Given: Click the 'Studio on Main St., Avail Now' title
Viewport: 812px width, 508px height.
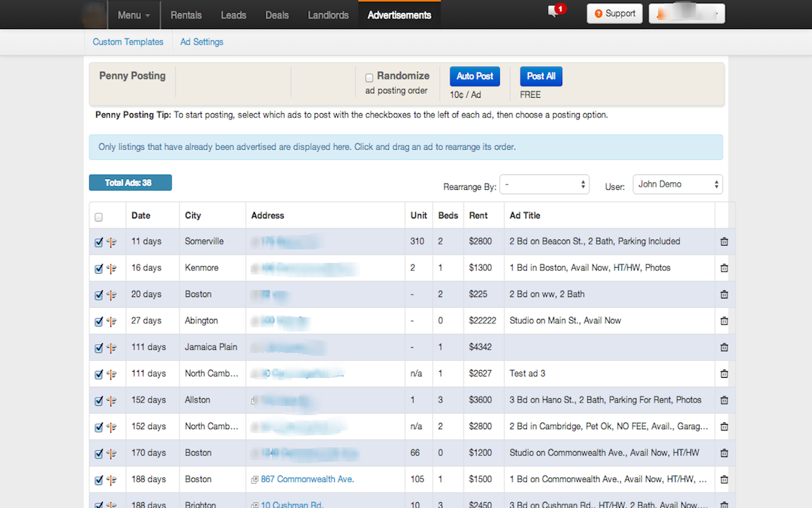Looking at the screenshot, I should (x=565, y=321).
